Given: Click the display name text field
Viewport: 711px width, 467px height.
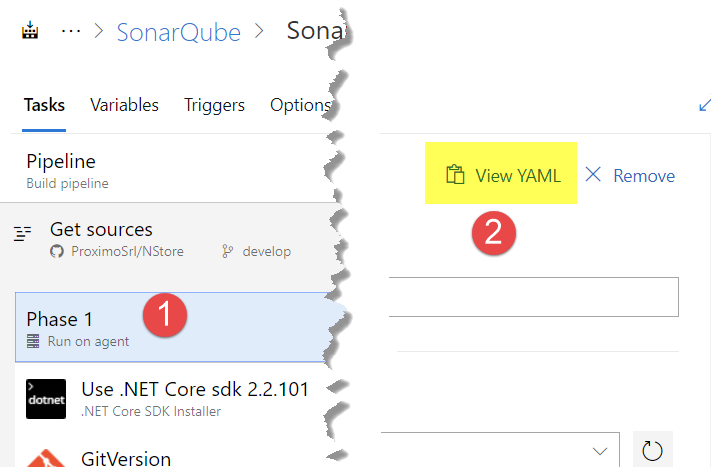Looking at the screenshot, I should point(534,297).
